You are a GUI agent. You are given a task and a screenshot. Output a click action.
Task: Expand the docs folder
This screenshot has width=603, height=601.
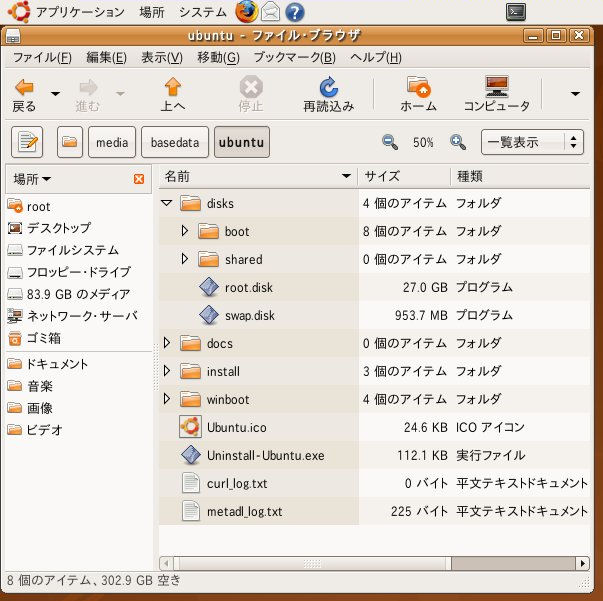point(167,343)
